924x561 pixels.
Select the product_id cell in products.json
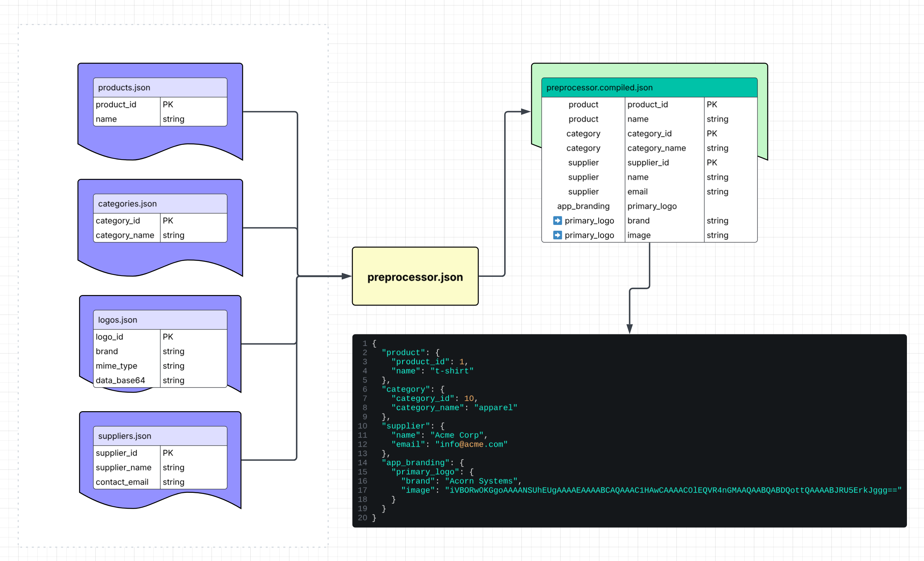[116, 105]
